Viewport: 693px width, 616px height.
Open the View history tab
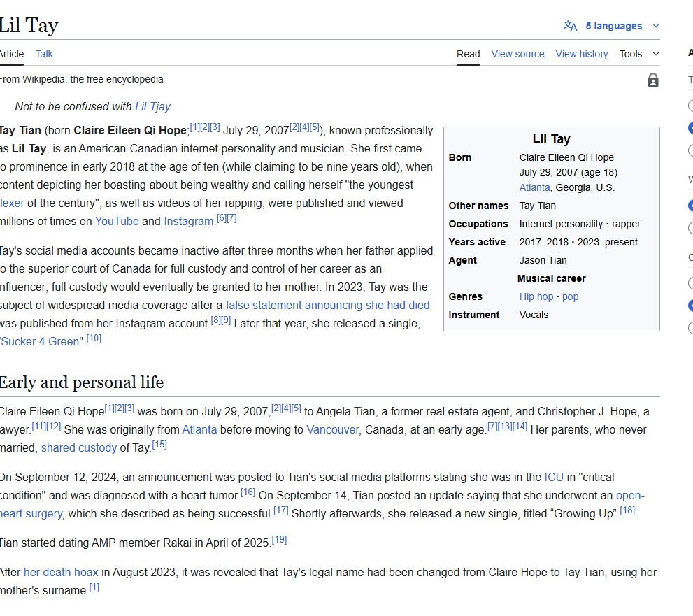(x=582, y=54)
